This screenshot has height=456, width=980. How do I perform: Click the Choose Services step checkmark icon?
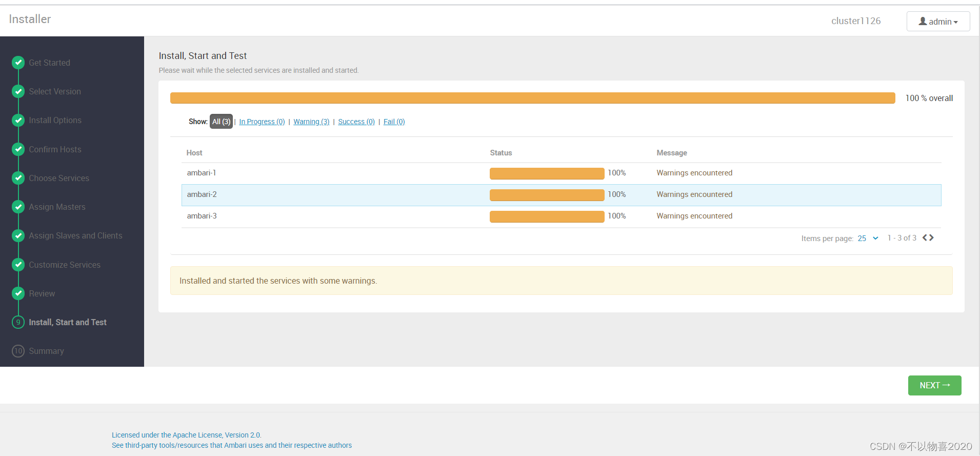pyautogui.click(x=18, y=178)
